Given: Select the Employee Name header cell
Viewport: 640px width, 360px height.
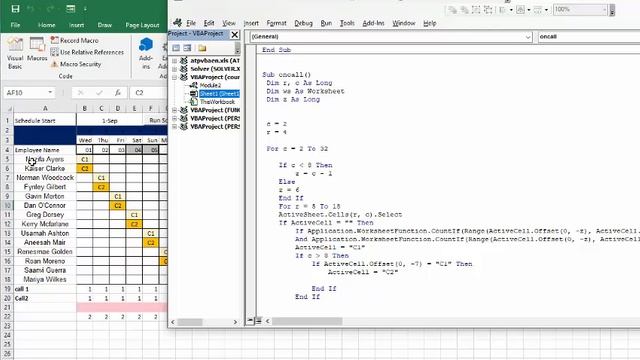Looking at the screenshot, I should [45, 150].
